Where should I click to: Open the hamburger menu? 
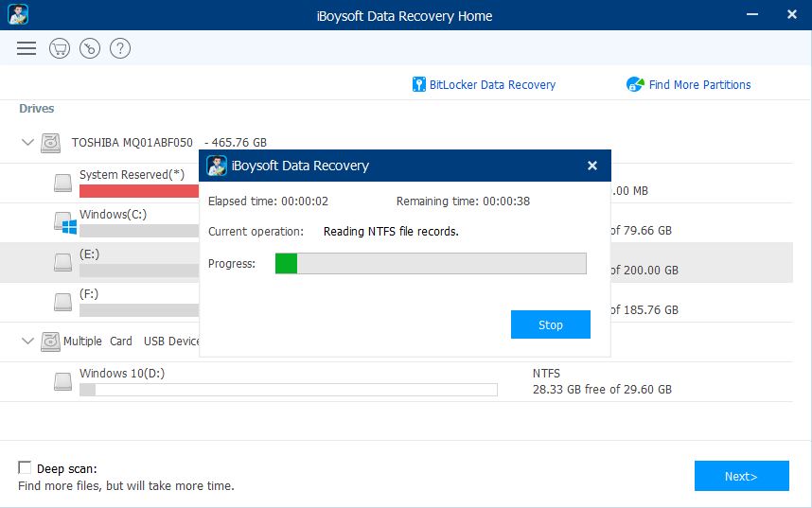pos(26,48)
